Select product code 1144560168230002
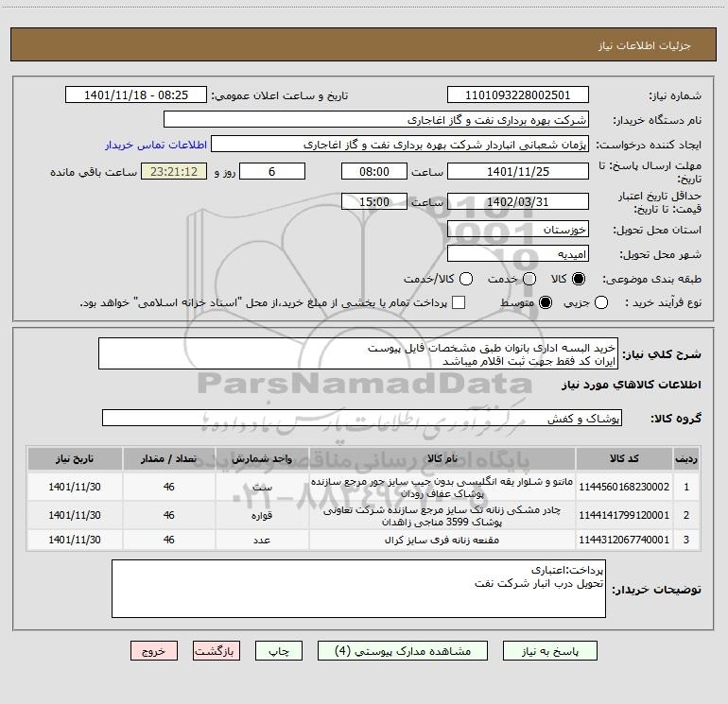 (624, 487)
